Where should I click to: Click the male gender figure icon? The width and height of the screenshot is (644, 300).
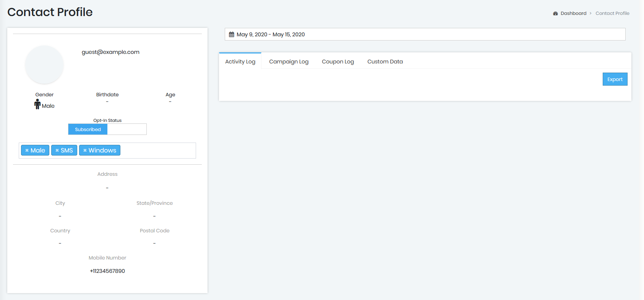[37, 104]
